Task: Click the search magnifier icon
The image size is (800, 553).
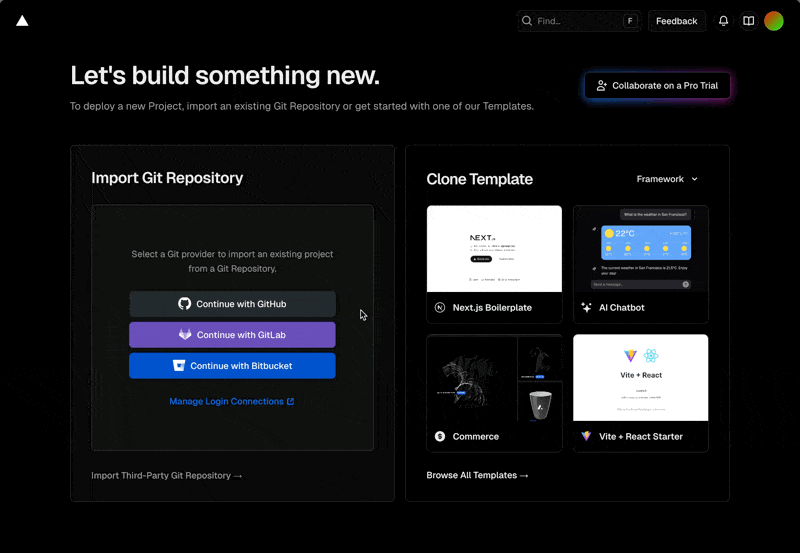Action: (527, 21)
